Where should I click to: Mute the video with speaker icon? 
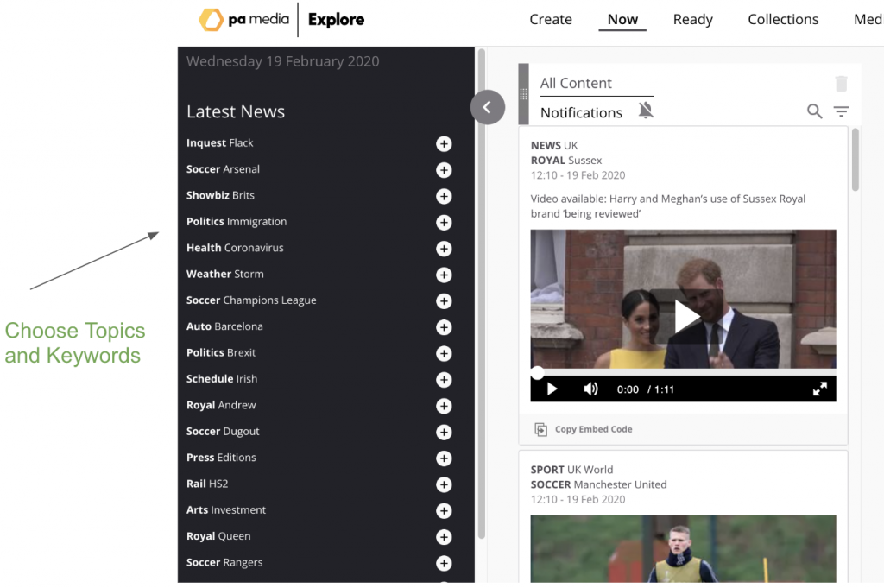[590, 389]
